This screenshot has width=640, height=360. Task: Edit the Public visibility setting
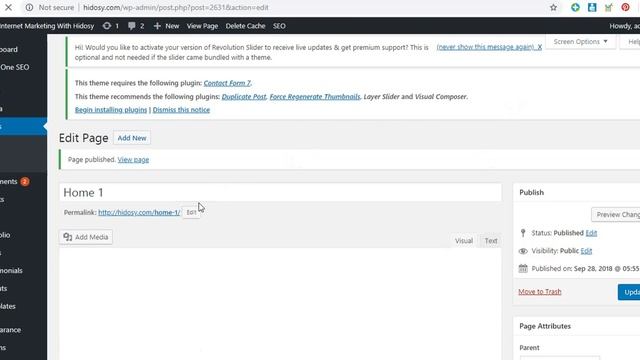pyautogui.click(x=586, y=251)
